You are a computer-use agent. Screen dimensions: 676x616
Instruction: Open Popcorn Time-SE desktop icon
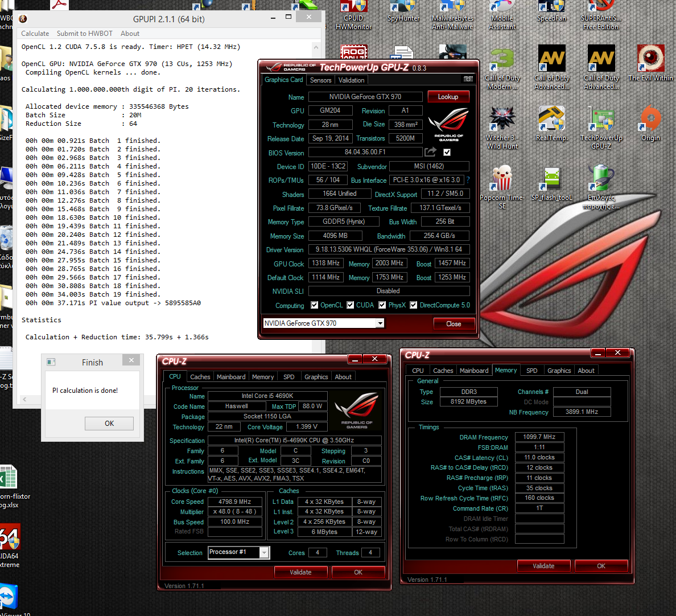click(502, 187)
